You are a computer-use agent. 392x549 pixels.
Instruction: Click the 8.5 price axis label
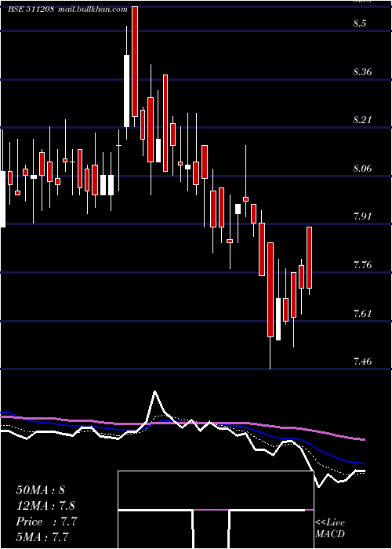point(360,24)
